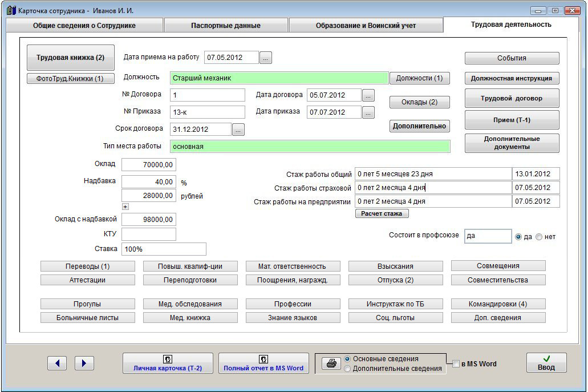Open the Трудовая книжка (2) button
The height and width of the screenshot is (392, 588).
pyautogui.click(x=71, y=58)
